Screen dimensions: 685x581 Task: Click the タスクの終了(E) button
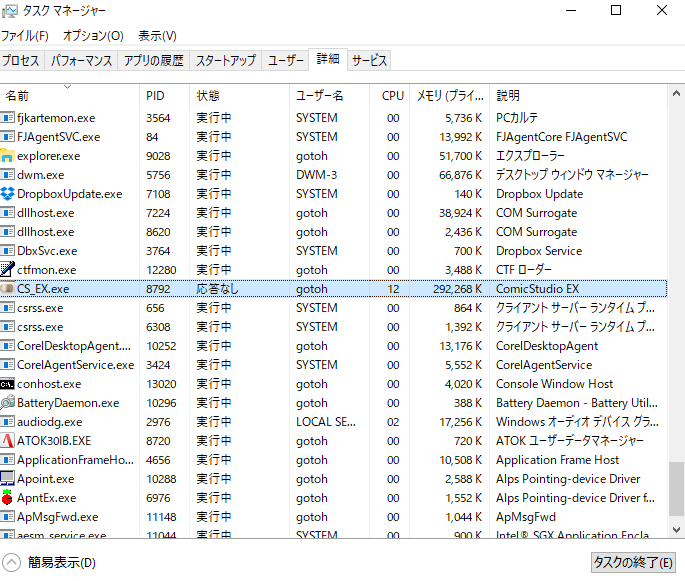tap(633, 563)
